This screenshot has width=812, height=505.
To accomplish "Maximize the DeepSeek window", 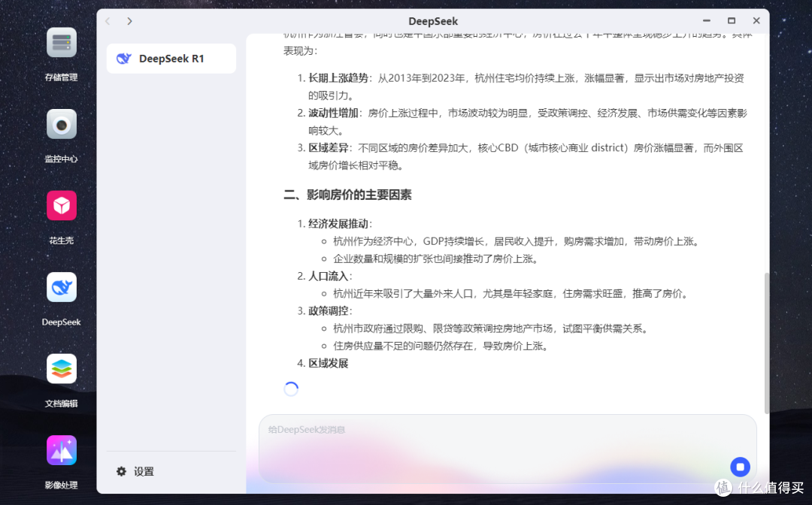I will pos(732,21).
